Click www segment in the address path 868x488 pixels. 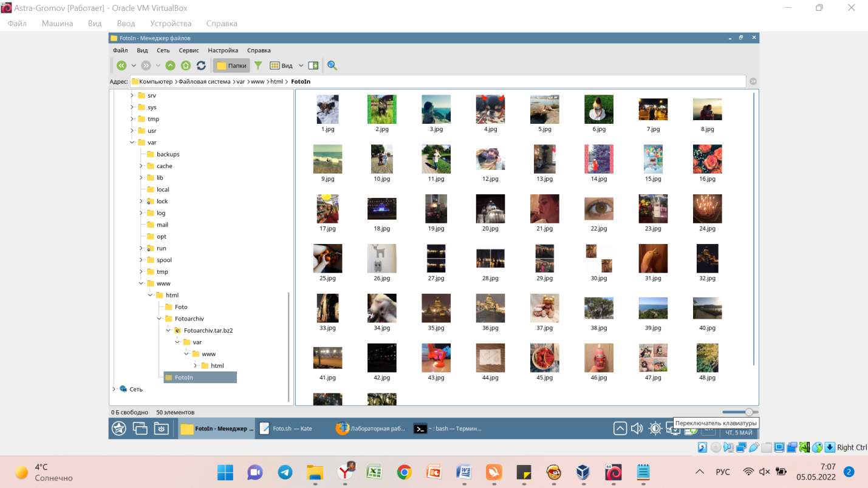tap(258, 81)
